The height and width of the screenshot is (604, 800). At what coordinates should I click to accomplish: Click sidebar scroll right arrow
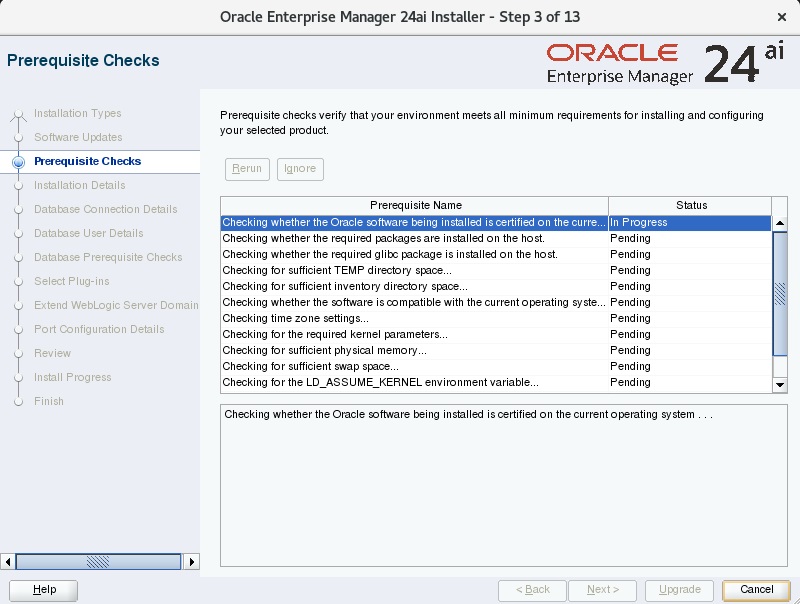pos(192,562)
